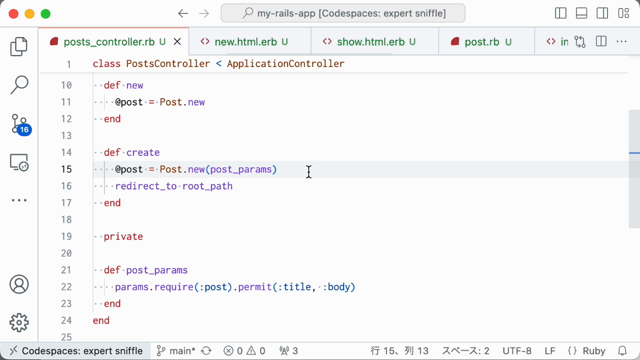Open the Explorer view in activity bar

point(19,46)
